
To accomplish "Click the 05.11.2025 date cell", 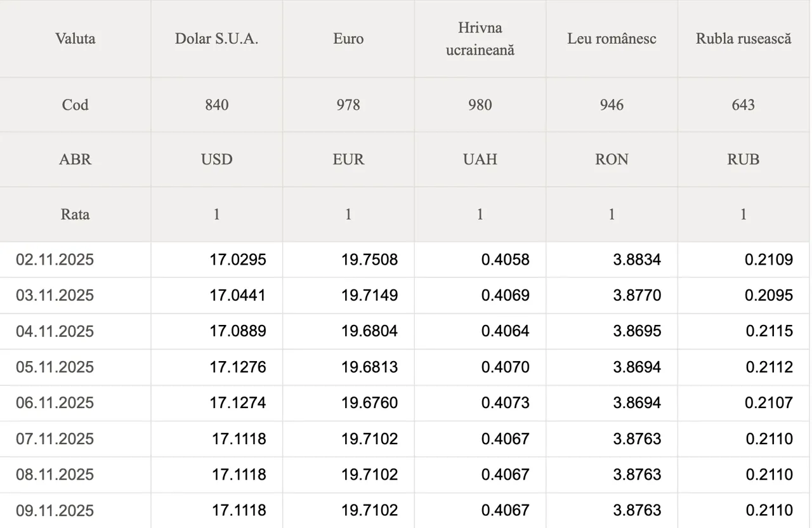I will click(55, 367).
